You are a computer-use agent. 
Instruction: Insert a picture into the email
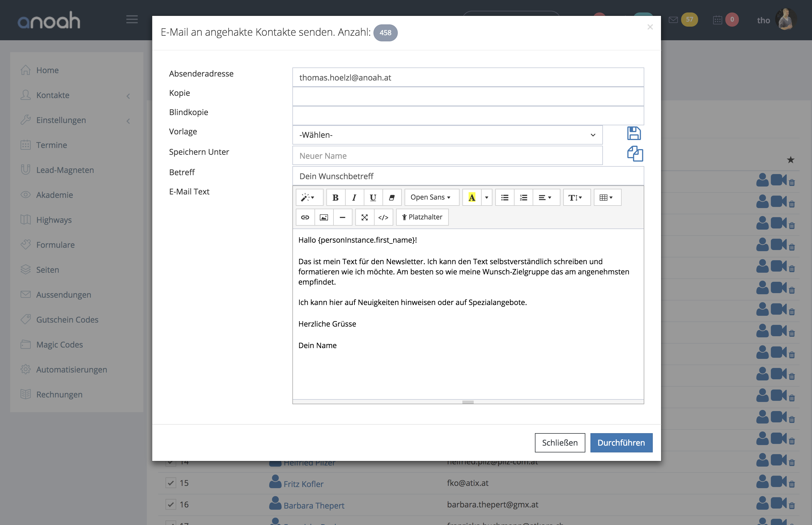[x=324, y=217]
